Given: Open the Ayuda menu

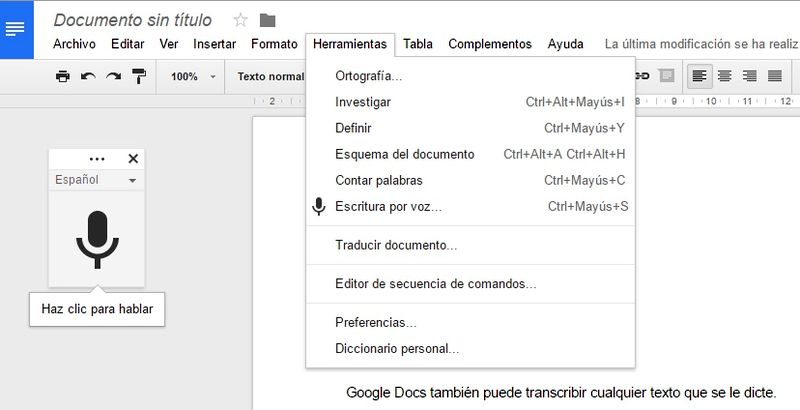Looking at the screenshot, I should 565,44.
